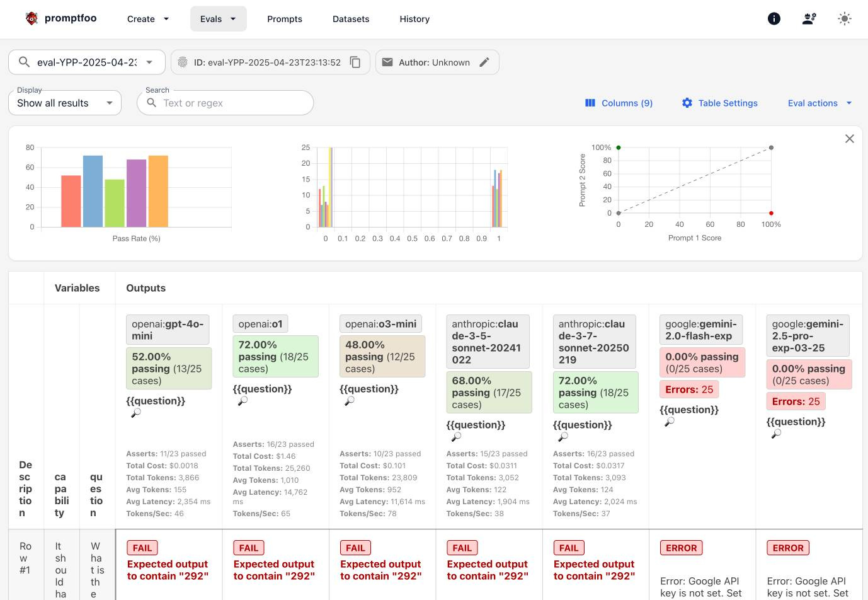Viewport: 868px width, 600px height.
Task: Click the orange bar in Pass Rate chart
Action: (158, 191)
